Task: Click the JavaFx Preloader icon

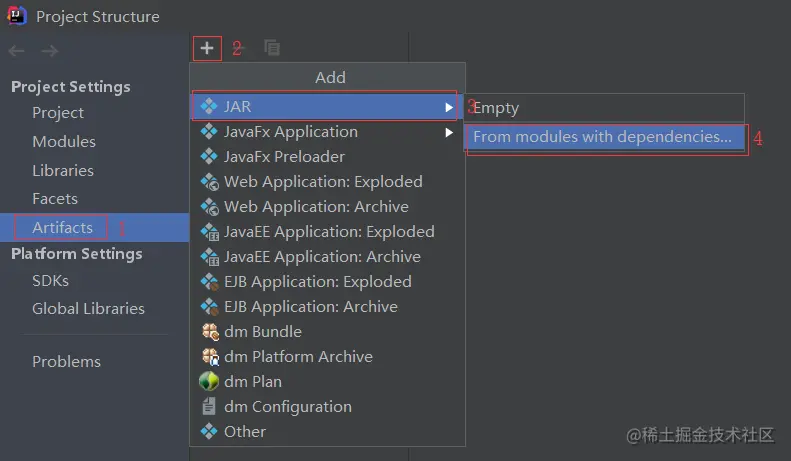Action: point(209,156)
